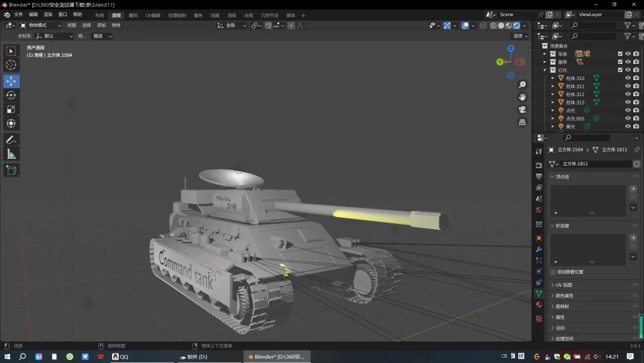Open the World properties tab
This screenshot has width=644, height=363.
pos(539,210)
